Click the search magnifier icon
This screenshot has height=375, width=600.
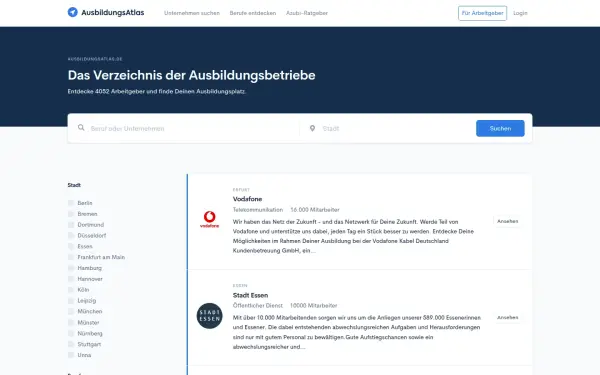(x=81, y=127)
